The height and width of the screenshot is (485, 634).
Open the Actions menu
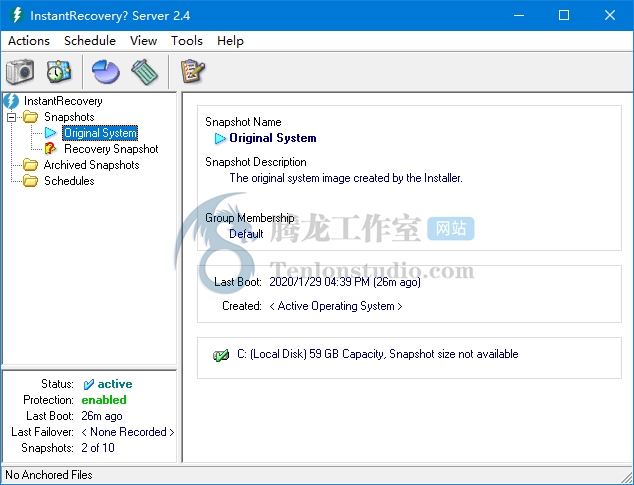click(29, 41)
